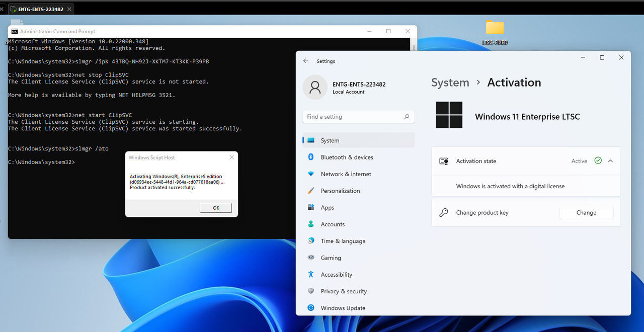Click the search magnifier icon in Settings
644x332 pixels.
(x=407, y=117)
